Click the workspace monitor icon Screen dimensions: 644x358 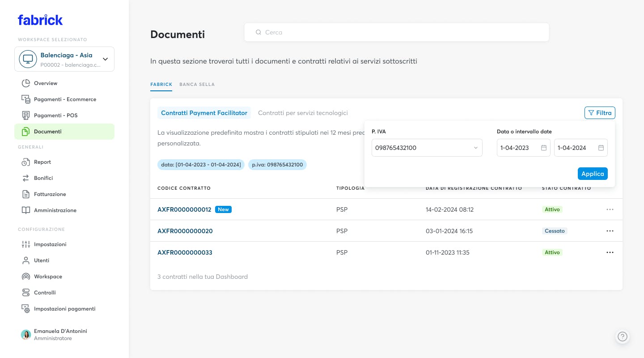click(x=28, y=59)
